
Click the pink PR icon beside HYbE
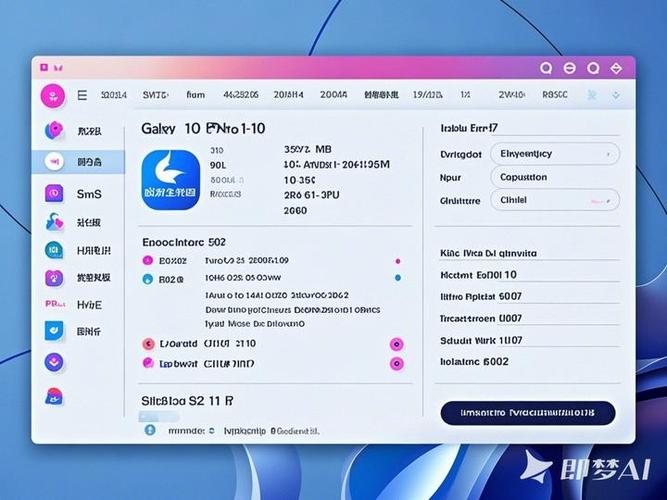point(55,304)
